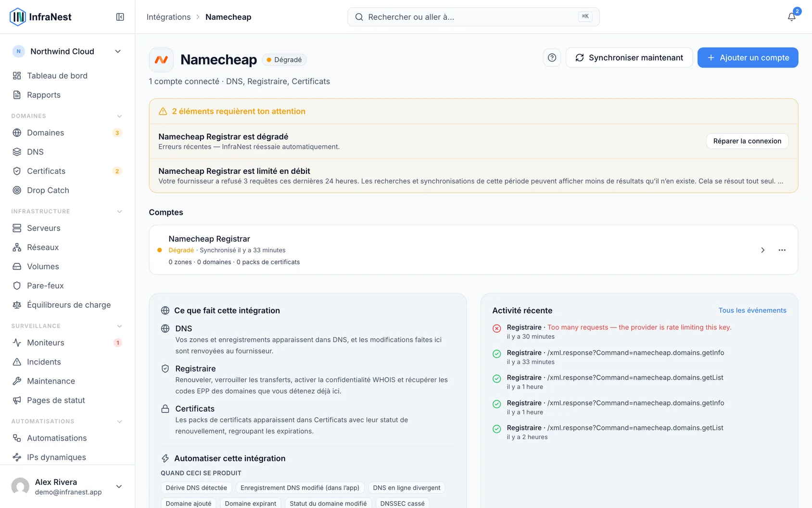Open the Alex Rivera user menu chevron
This screenshot has height=508, width=812.
click(x=119, y=486)
